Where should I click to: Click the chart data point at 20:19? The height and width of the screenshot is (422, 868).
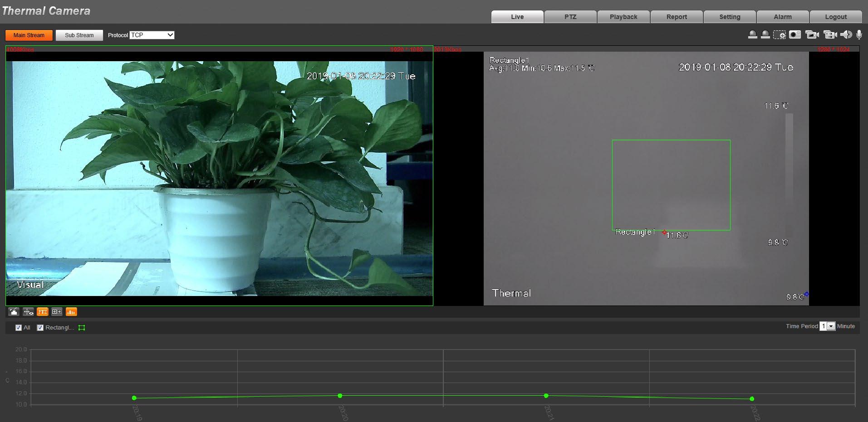click(x=134, y=398)
